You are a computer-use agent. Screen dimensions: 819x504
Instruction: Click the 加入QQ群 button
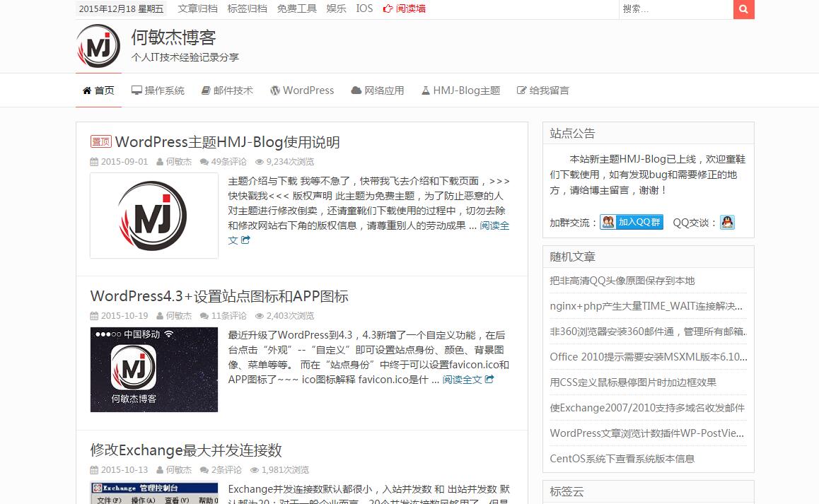click(632, 222)
